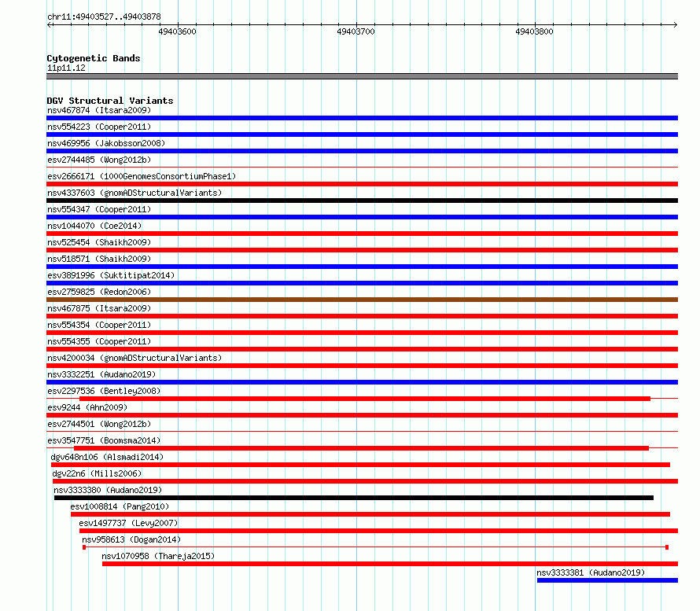The height and width of the screenshot is (611, 700).
Task: Click chr11:49403527..49403878 position text
Action: (104, 17)
